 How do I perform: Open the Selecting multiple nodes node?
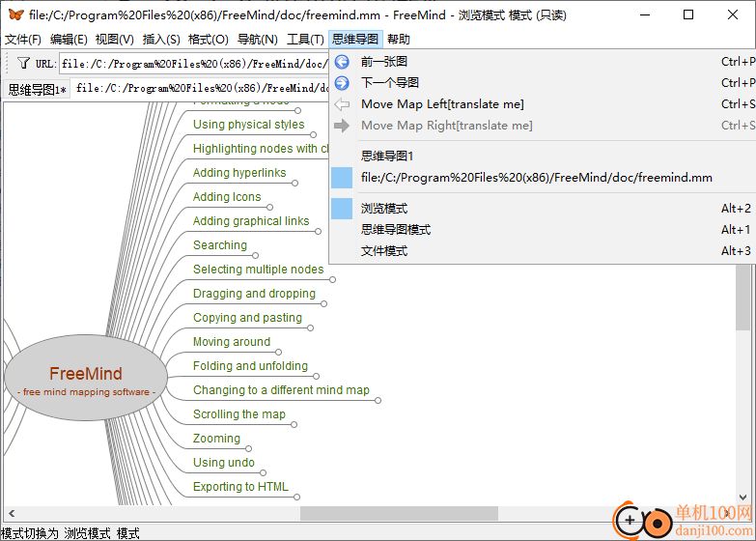point(259,270)
